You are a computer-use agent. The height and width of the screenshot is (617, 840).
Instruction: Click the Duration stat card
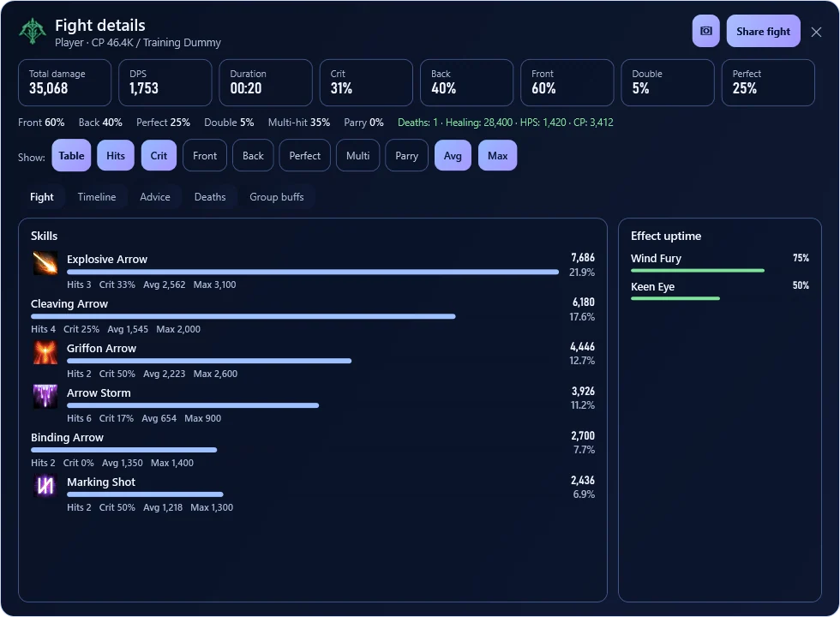pos(266,82)
